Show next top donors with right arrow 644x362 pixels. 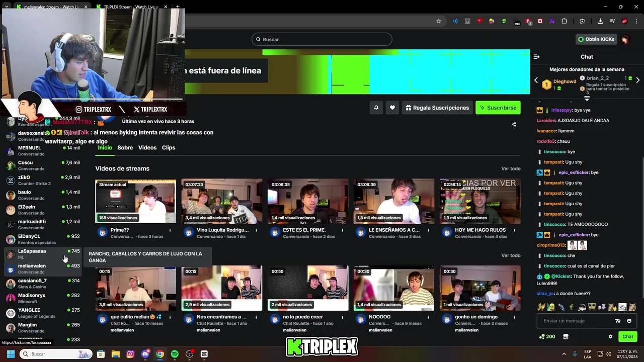pos(637,80)
